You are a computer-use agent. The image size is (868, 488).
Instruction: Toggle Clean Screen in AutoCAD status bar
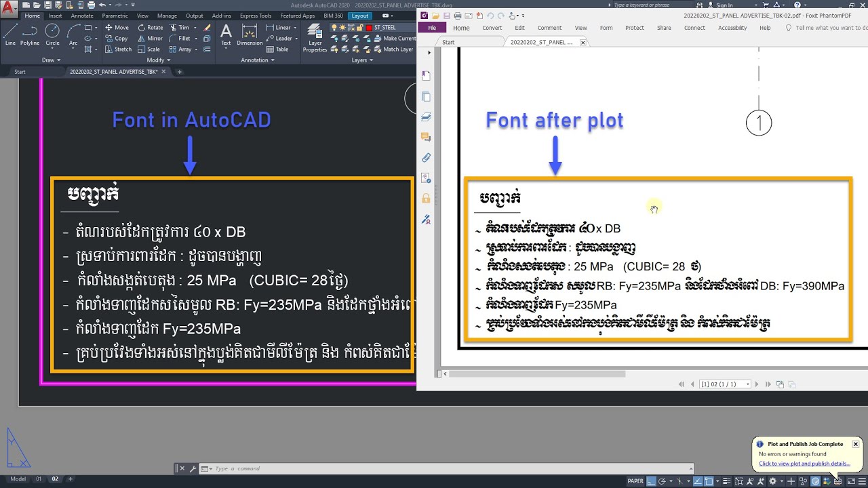point(851,481)
